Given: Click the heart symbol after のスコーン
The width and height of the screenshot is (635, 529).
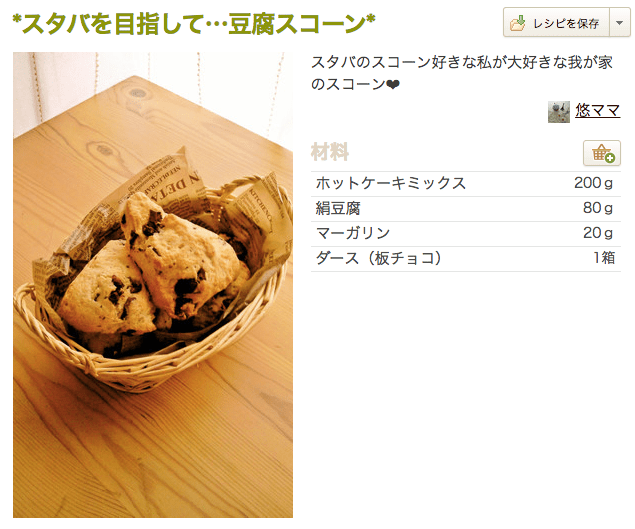Looking at the screenshot, I should click(x=392, y=85).
